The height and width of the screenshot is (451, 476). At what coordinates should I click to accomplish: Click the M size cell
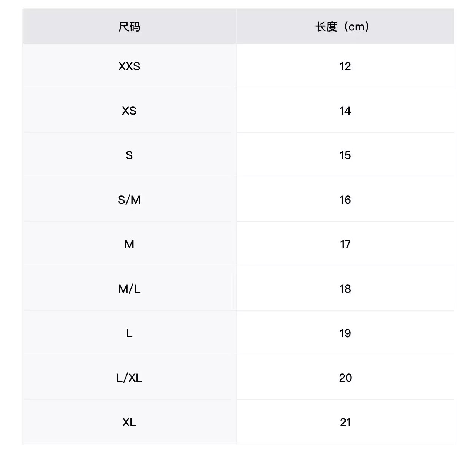[x=129, y=244]
